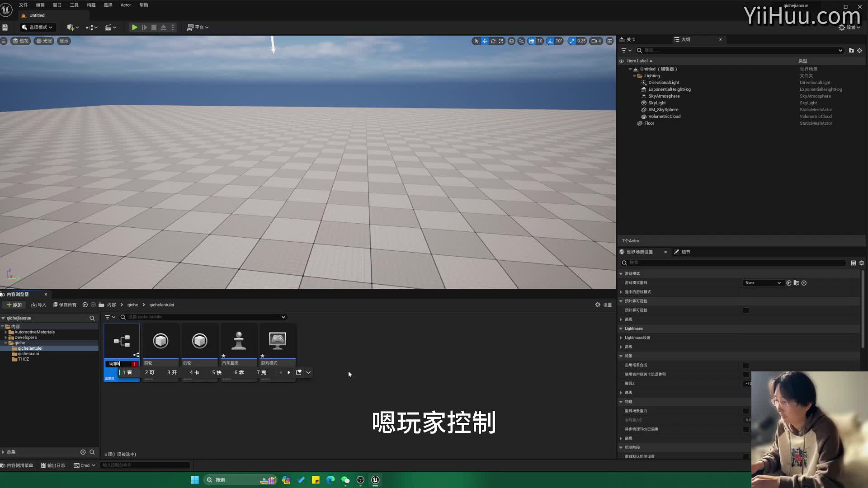Viewport: 868px width, 488px height.
Task: Open the Show (显示) viewport menu
Action: [64, 41]
